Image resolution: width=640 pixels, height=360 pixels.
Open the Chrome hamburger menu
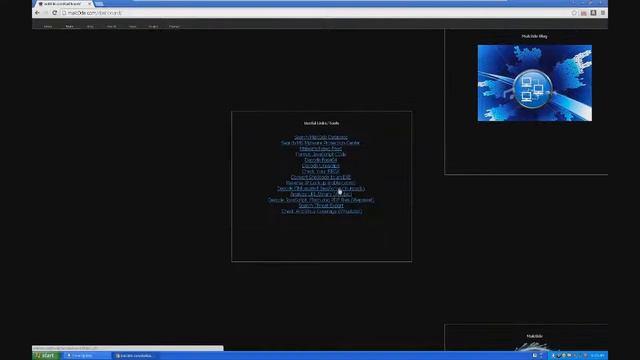point(603,13)
